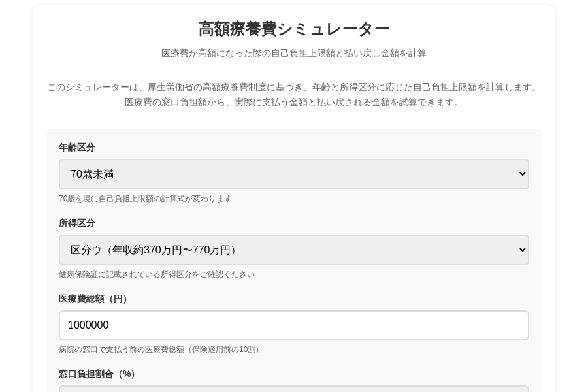The image size is (588, 392).
Task: Click the empty right side of the 医療費総額 field
Action: (x=425, y=325)
